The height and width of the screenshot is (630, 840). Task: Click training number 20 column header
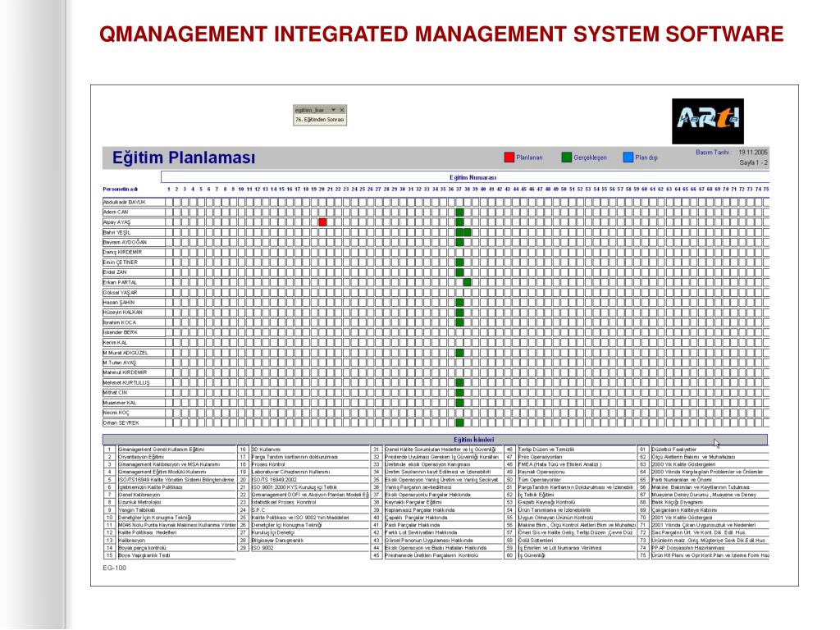tap(322, 189)
